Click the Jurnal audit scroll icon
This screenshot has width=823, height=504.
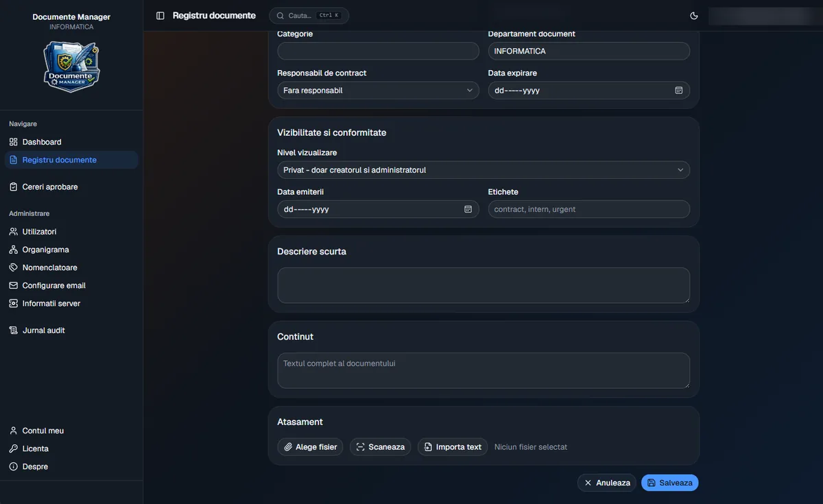click(14, 330)
